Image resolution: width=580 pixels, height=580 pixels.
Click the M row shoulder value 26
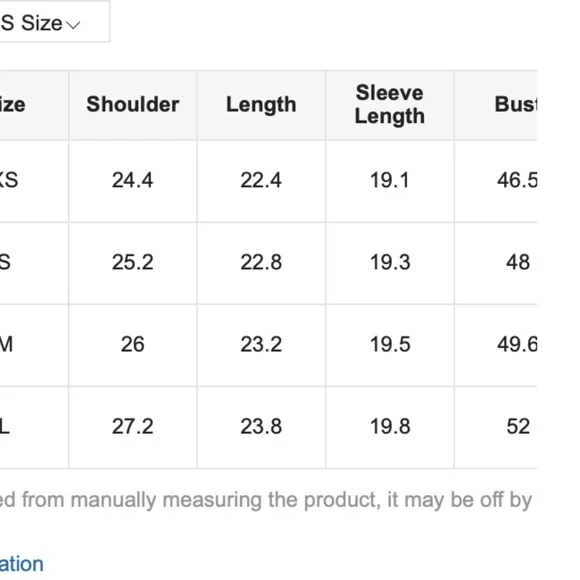tap(132, 344)
